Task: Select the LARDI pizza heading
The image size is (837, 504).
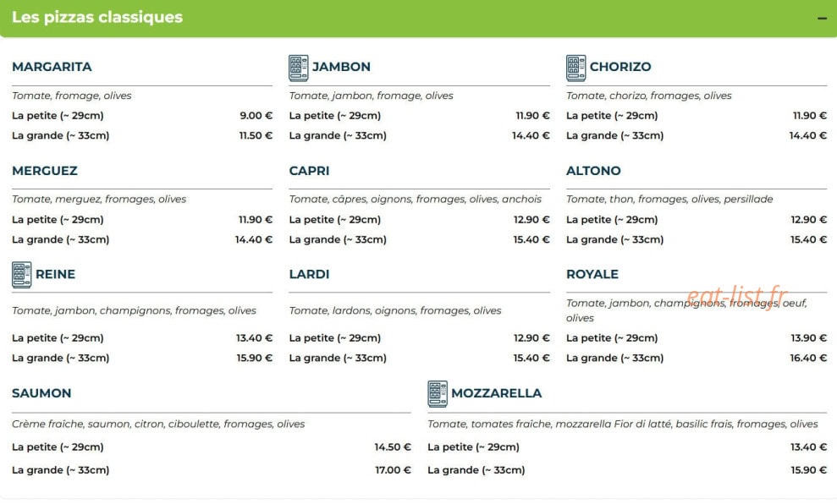Action: pos(309,274)
